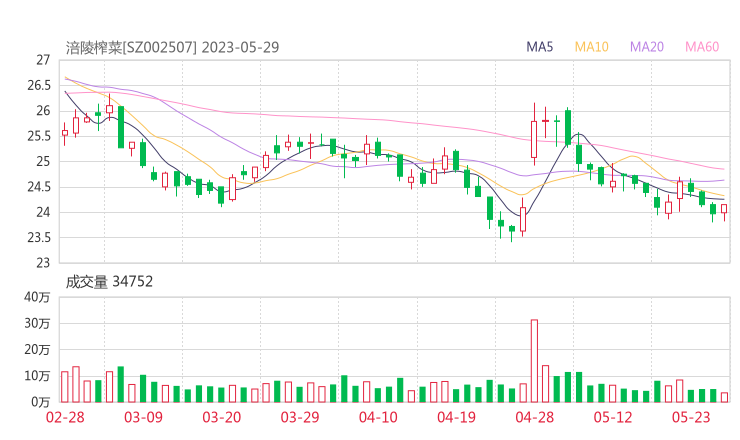Select the first red candlestick on 02-28
Viewport: 740px width, 440px height.
click(x=65, y=133)
